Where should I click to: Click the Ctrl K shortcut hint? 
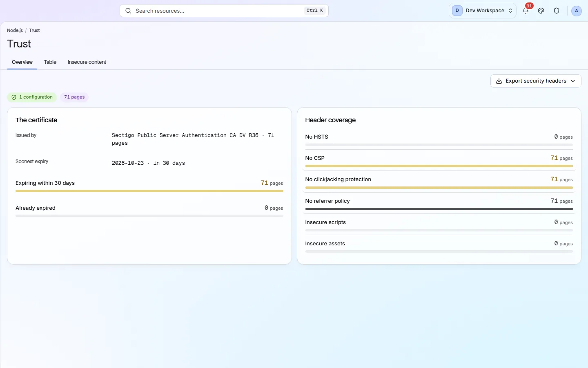click(x=314, y=11)
